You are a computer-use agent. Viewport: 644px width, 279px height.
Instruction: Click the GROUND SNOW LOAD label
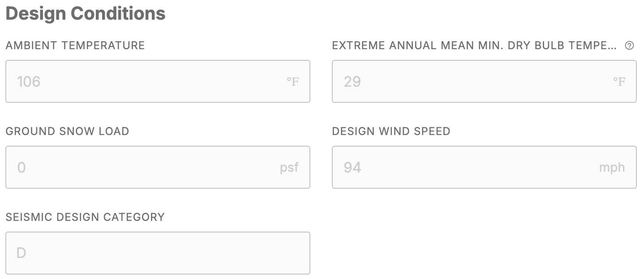click(67, 131)
